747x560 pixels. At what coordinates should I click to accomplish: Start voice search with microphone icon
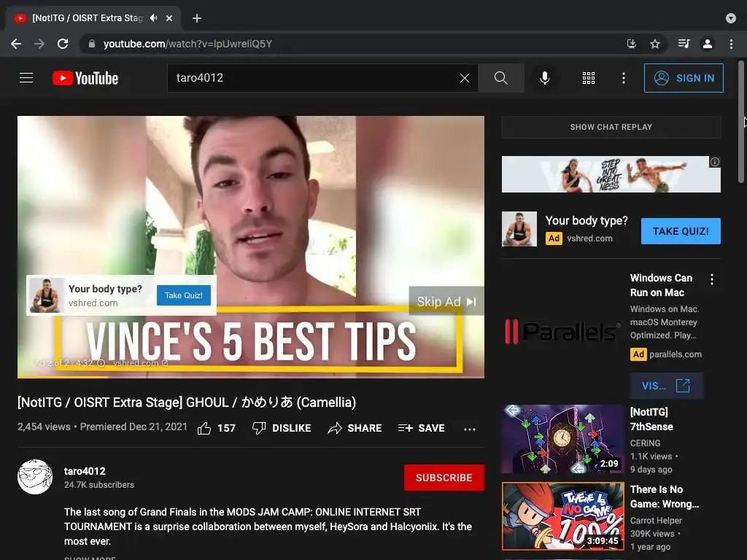coord(544,77)
